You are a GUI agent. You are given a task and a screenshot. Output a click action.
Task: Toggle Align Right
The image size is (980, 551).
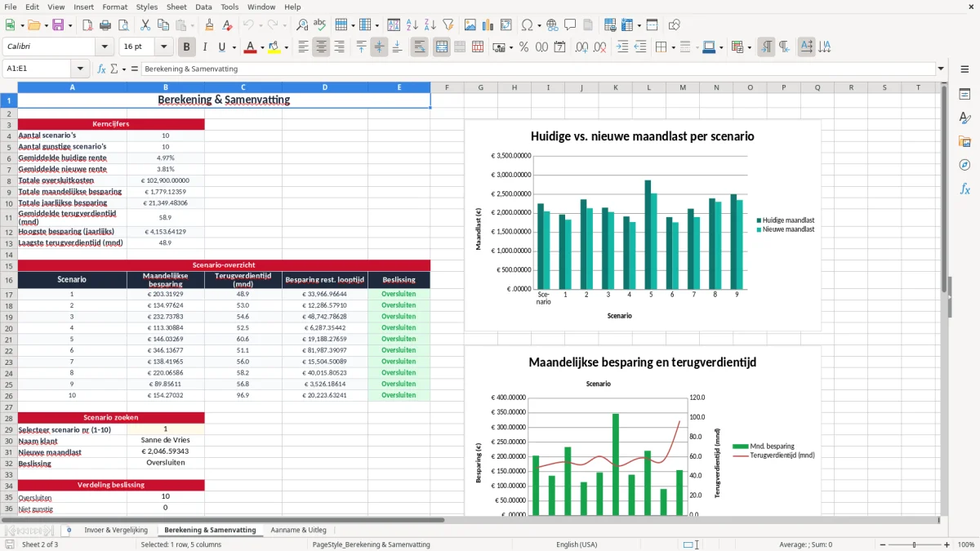coord(339,47)
